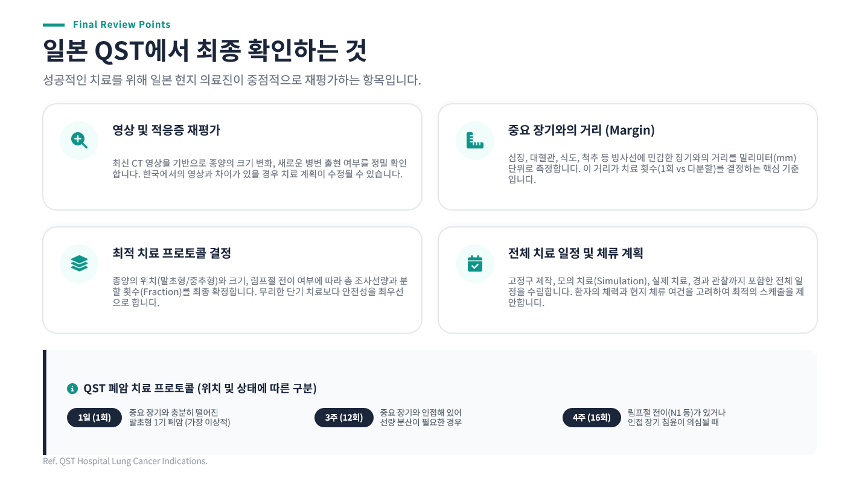Select the 1일 (1회) pill badge
Image resolution: width=868 pixels, height=484 pixels.
94,418
